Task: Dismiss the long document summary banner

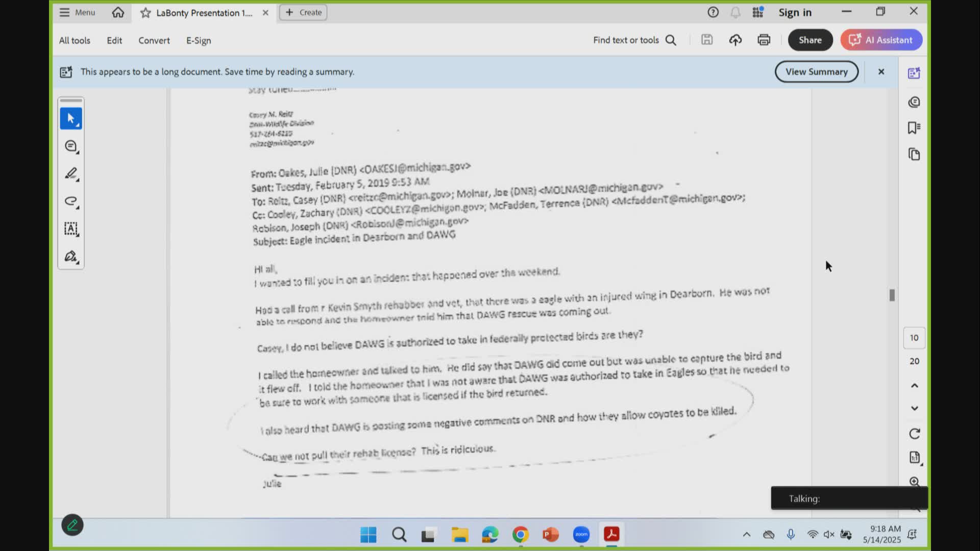Action: point(881,71)
